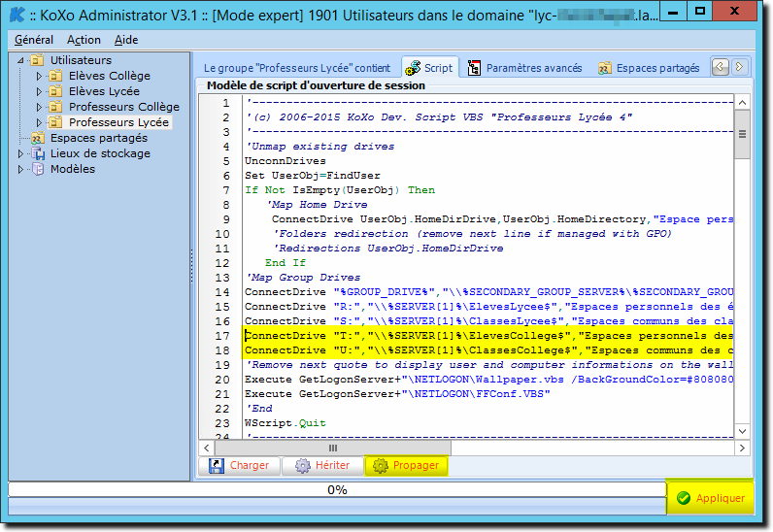This screenshot has height=532, width=773.
Task: Click the Charger button disk icon
Action: tap(217, 465)
